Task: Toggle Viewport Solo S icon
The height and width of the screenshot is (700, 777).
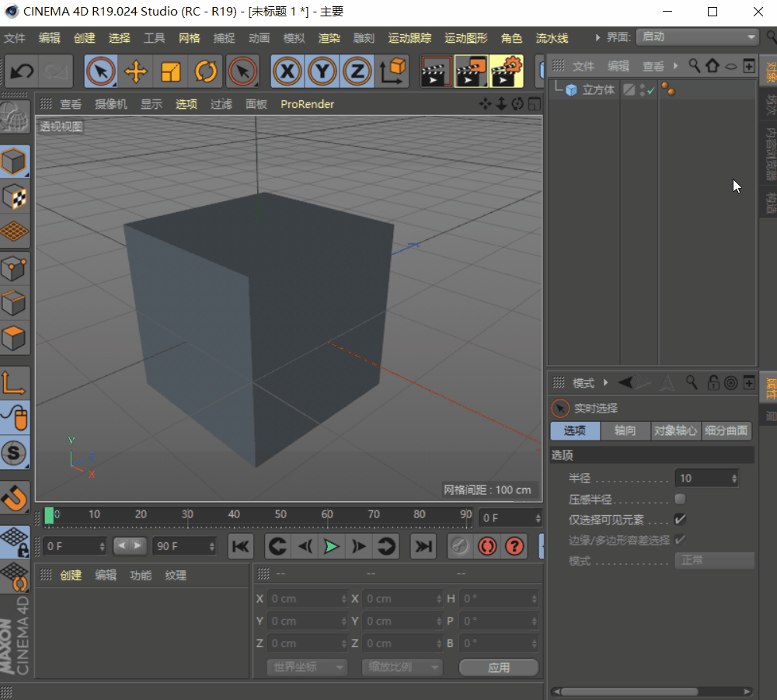Action: click(x=14, y=452)
